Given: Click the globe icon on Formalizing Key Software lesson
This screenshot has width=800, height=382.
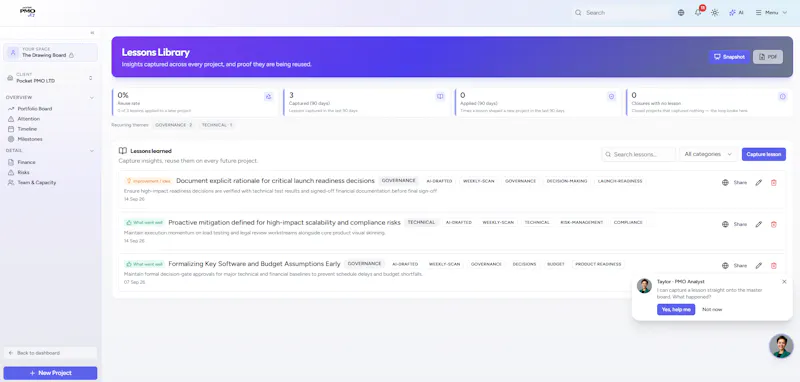Looking at the screenshot, I should [x=725, y=266].
